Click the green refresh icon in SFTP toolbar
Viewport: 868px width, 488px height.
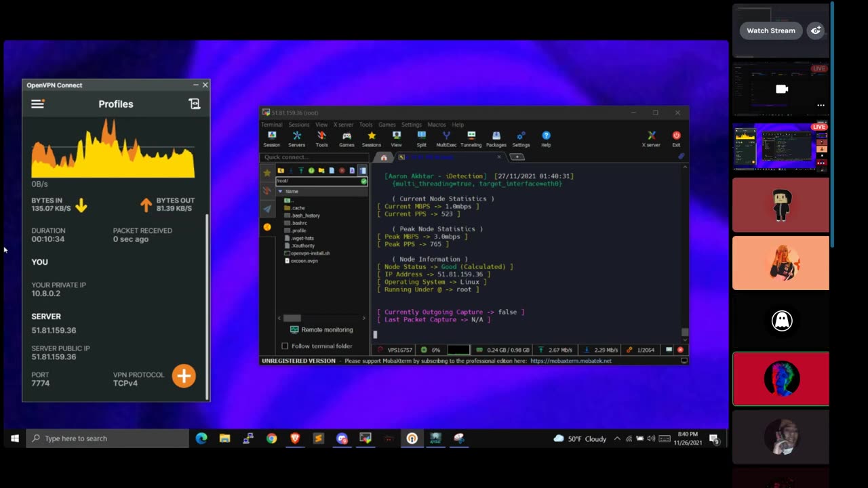[311, 170]
